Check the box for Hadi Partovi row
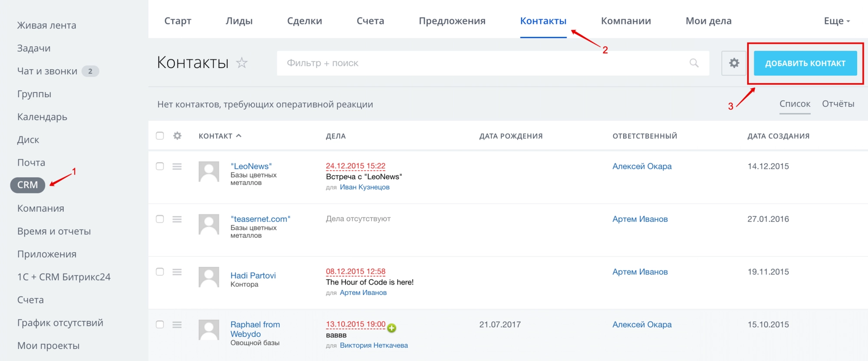The width and height of the screenshot is (868, 361). click(x=160, y=272)
